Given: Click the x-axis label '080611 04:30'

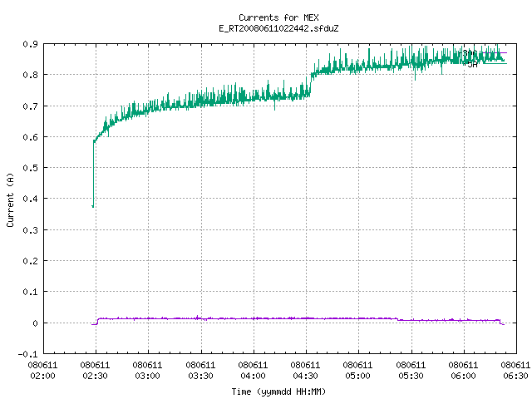Looking at the screenshot, I should pos(305,371).
